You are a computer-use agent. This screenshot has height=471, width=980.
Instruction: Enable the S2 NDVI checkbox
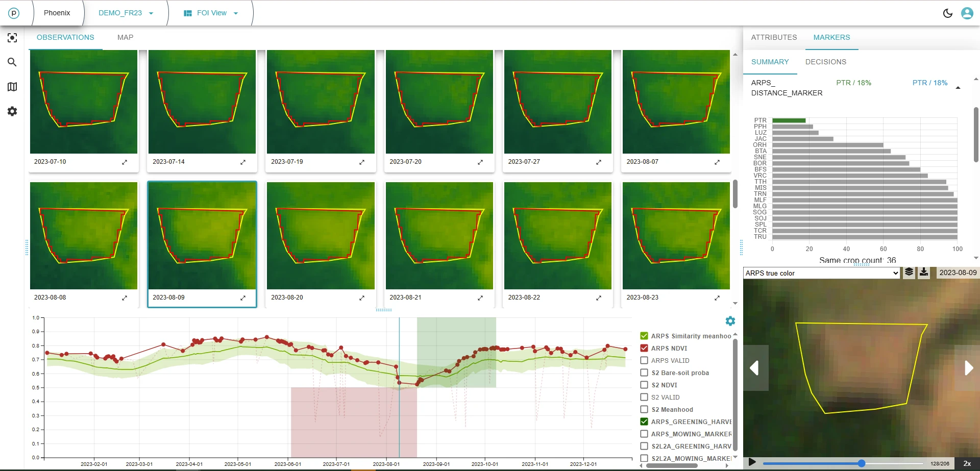click(644, 385)
